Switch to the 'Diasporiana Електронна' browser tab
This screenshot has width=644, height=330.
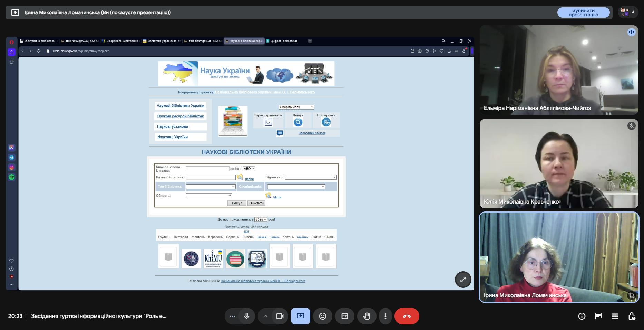click(121, 41)
